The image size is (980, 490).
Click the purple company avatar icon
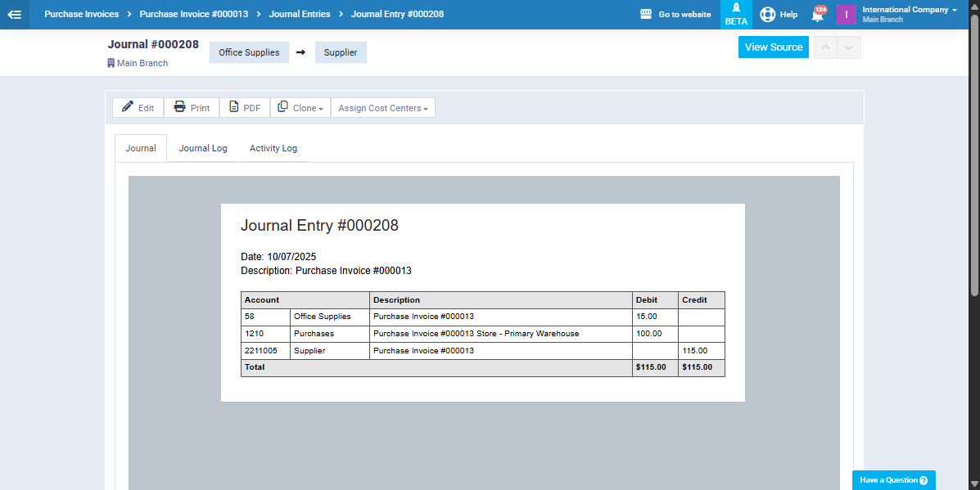846,15
